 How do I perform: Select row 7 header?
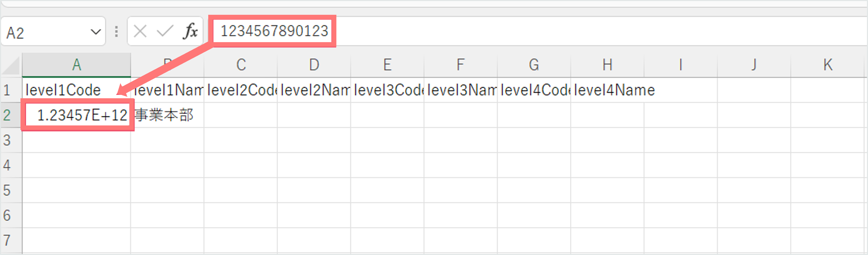(x=11, y=240)
